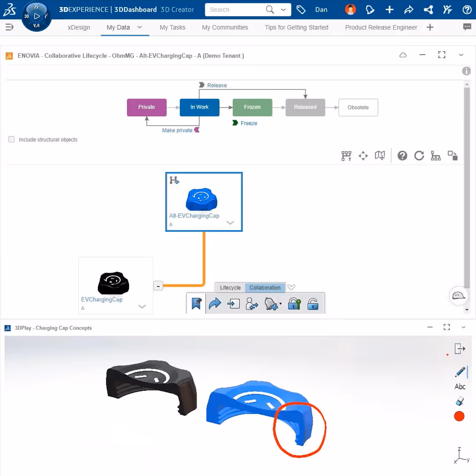Select the Lifecycle action bar tab
The height and width of the screenshot is (476, 476).
point(230,287)
